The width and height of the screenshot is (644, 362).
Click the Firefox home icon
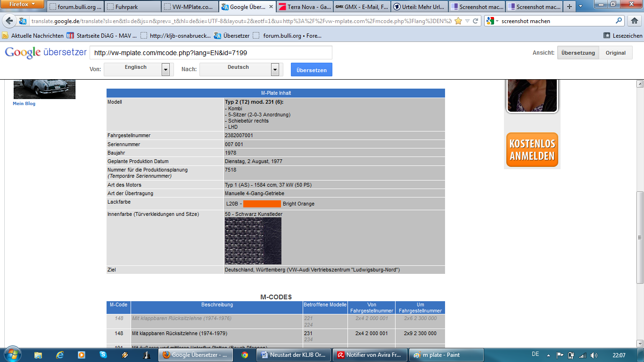[634, 21]
